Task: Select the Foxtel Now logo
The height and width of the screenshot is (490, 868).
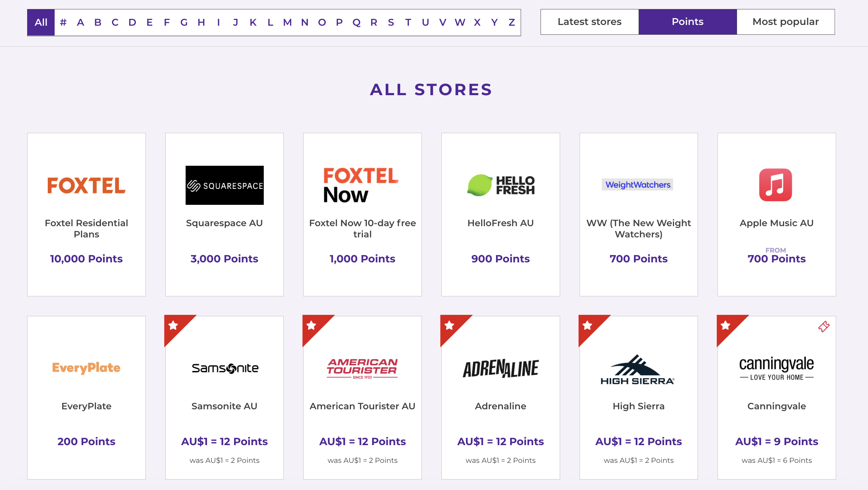Action: pos(361,185)
